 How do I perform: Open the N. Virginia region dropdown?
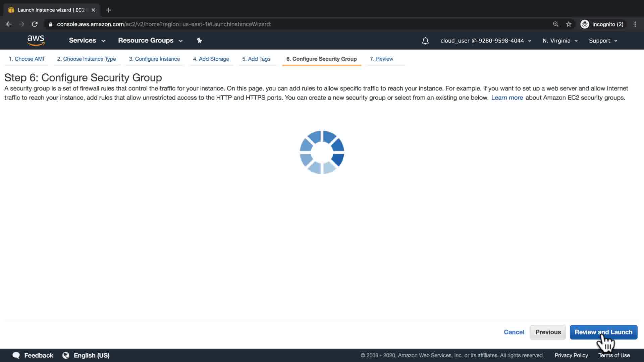pos(560,41)
